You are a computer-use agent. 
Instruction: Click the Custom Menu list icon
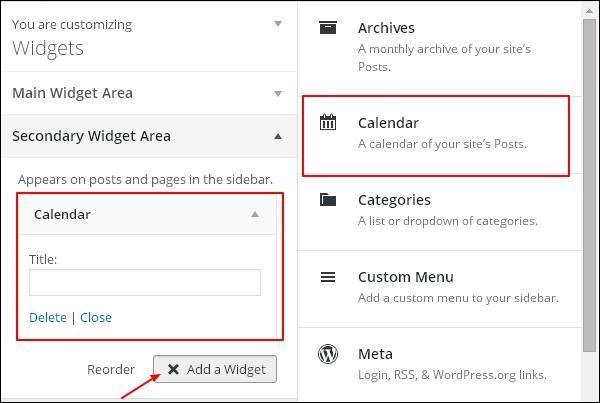[x=327, y=277]
